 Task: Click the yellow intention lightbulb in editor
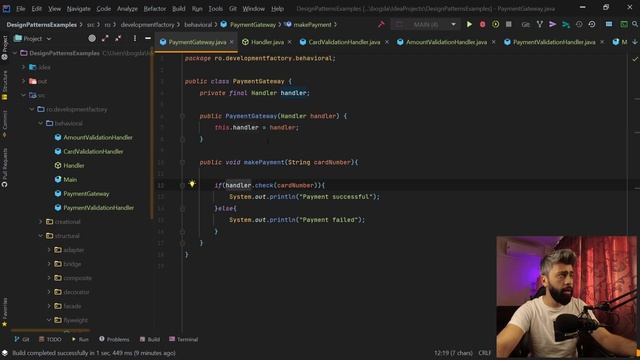[192, 184]
